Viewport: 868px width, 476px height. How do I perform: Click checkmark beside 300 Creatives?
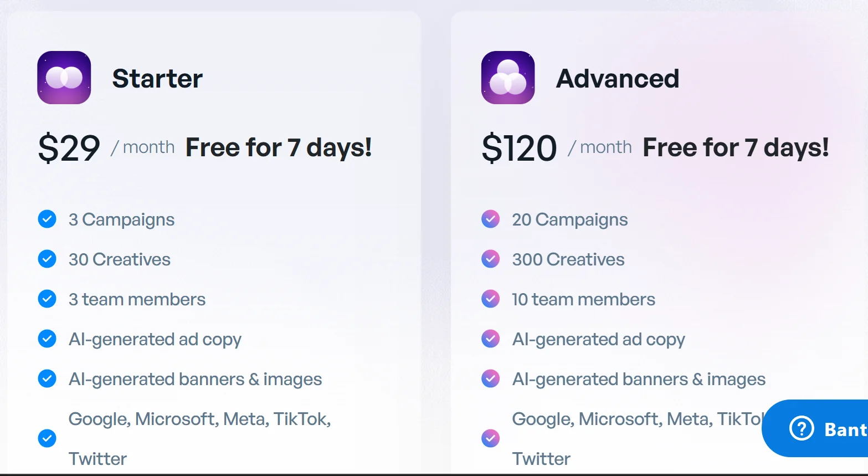[x=490, y=259]
